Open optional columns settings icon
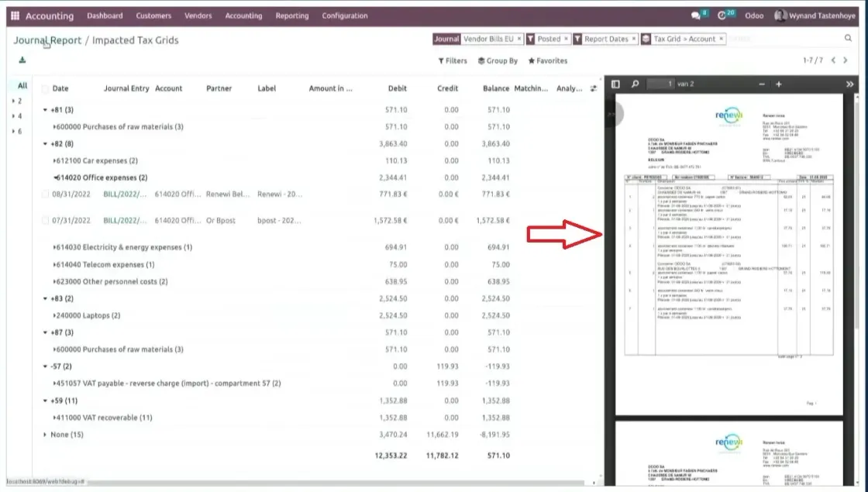Screen dimensions: 868x492 pos(594,88)
